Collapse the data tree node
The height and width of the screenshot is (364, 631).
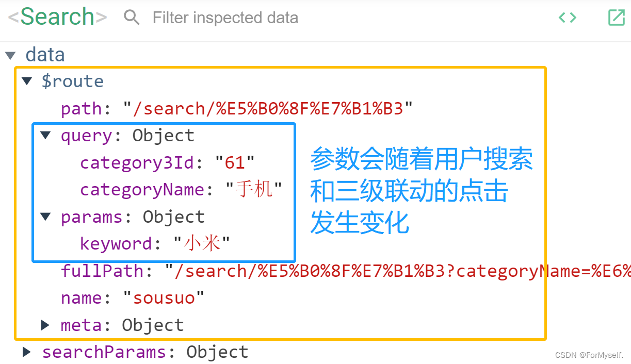point(11,54)
